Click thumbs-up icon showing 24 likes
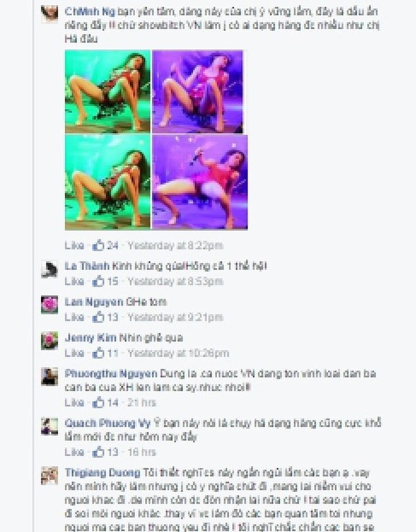The width and height of the screenshot is (416, 532). point(98,245)
